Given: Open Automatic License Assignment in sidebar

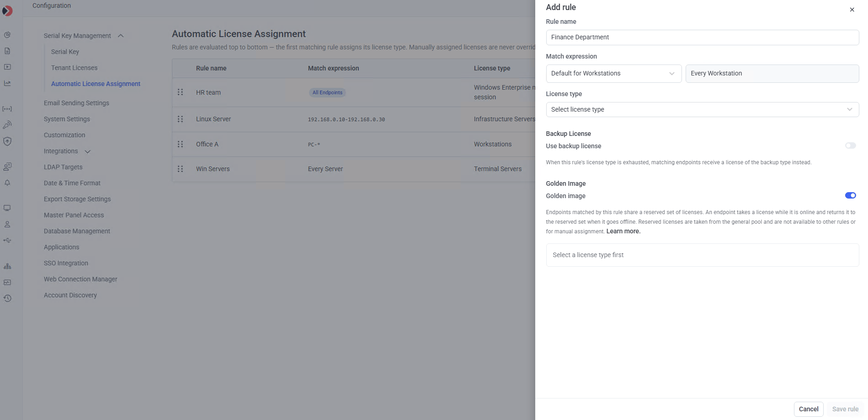Looking at the screenshot, I should (x=96, y=84).
